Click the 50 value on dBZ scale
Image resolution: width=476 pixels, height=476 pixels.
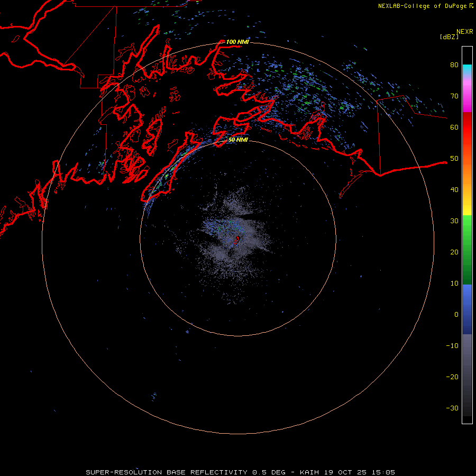454,159
